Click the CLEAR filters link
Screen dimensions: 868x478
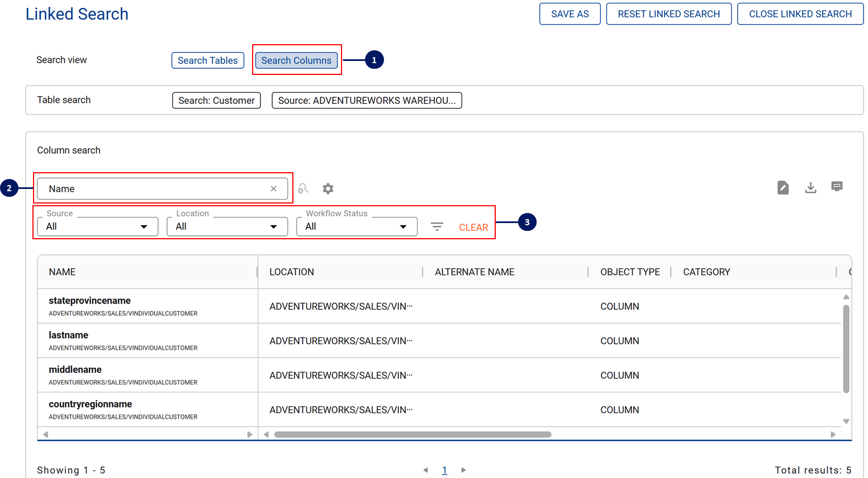click(473, 228)
